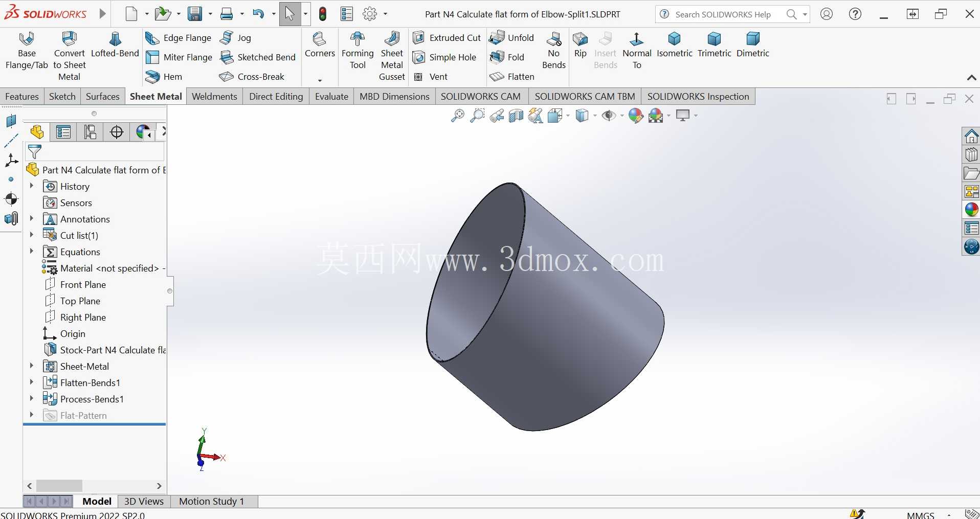The width and height of the screenshot is (980, 519).
Task: Click the Unfold tool
Action: (x=511, y=38)
